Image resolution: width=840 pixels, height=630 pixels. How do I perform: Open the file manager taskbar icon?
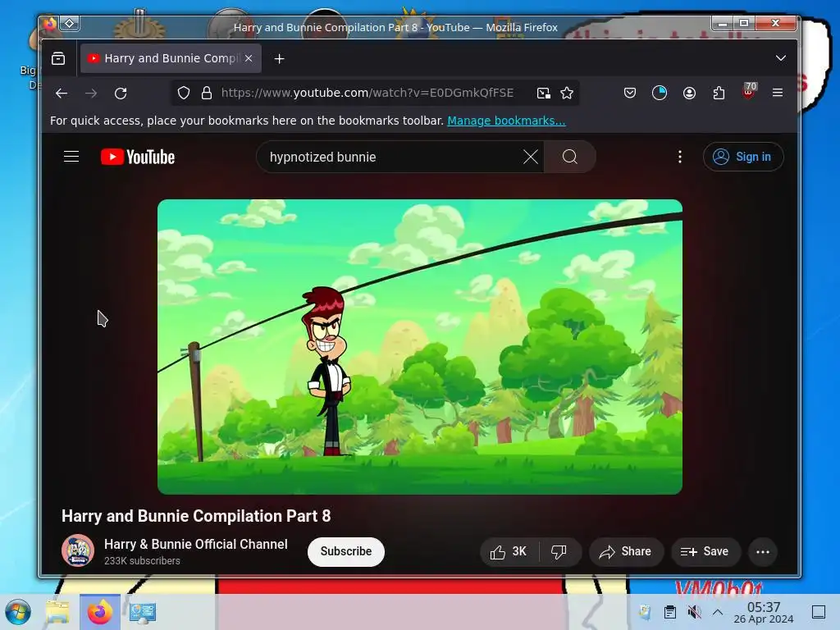[57, 612]
